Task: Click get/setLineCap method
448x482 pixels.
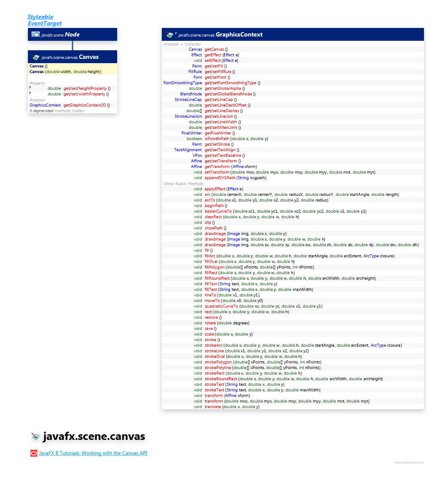Action: click(x=221, y=100)
